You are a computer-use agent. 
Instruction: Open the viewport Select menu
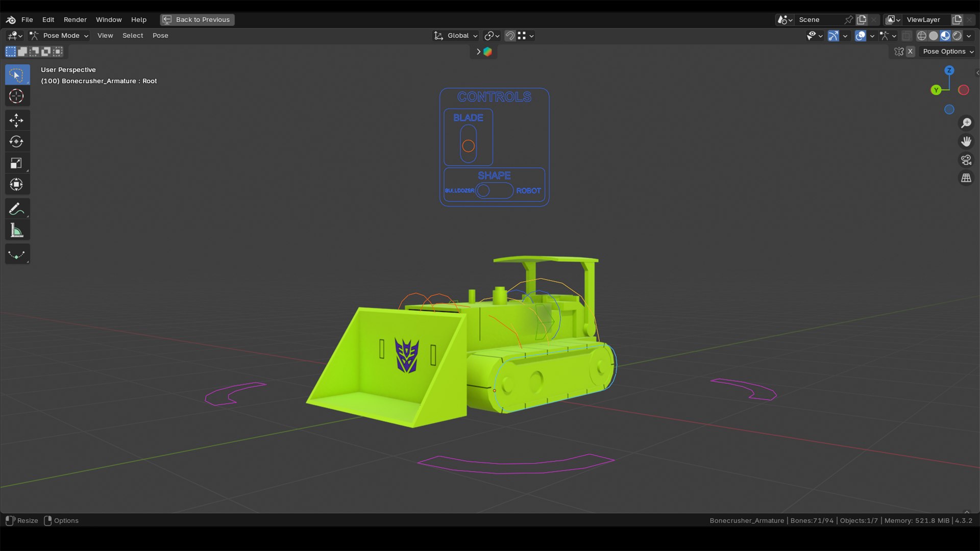[x=133, y=36]
